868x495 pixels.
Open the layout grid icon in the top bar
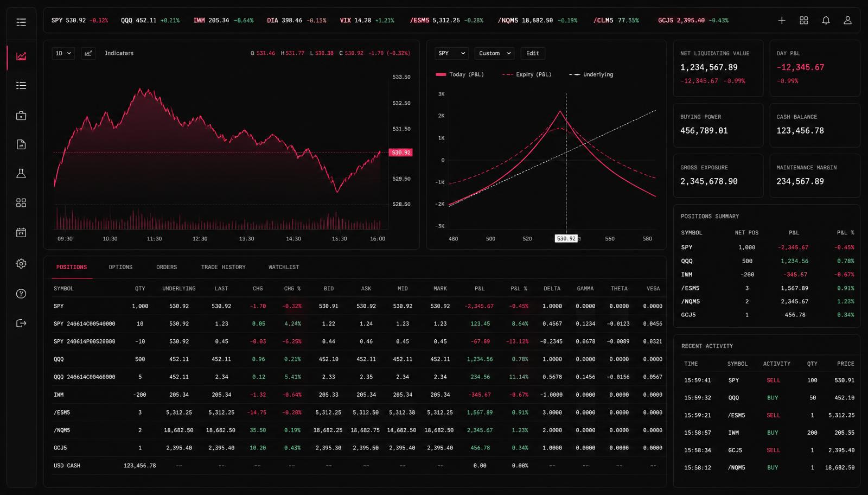[804, 21]
